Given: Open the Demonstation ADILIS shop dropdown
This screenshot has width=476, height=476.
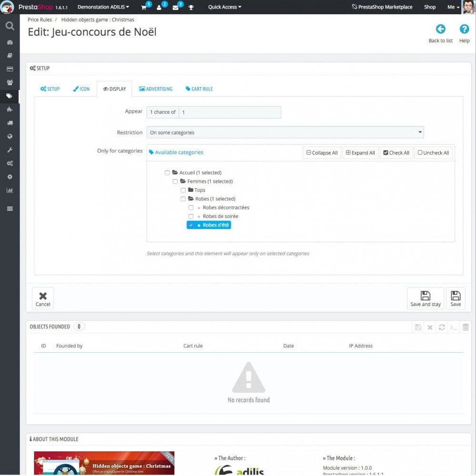Looking at the screenshot, I should click(103, 7).
